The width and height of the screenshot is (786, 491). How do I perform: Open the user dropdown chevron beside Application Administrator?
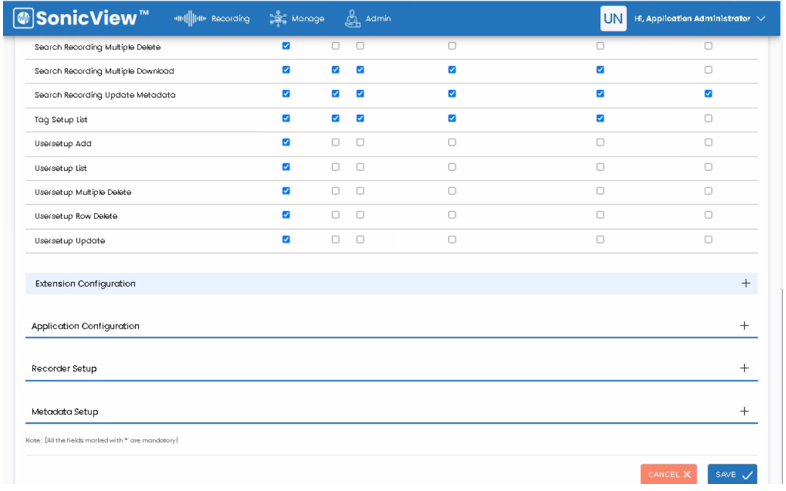[x=761, y=19]
